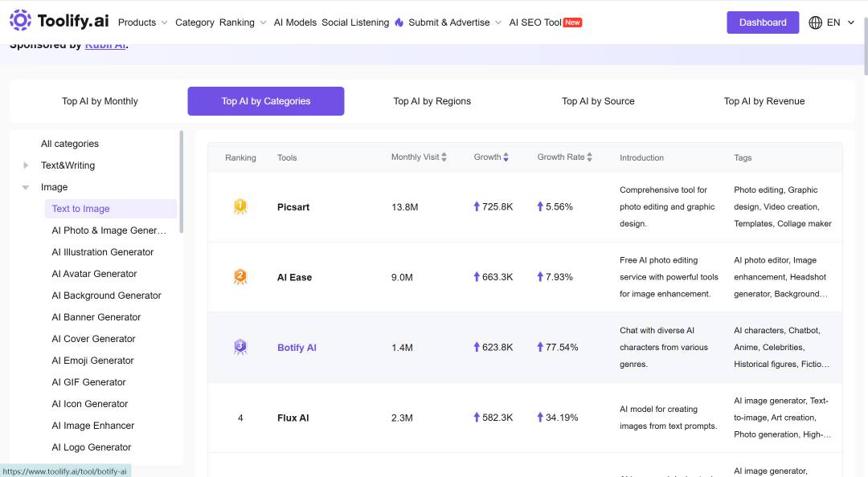868x477 pixels.
Task: Open the Category menu item
Action: [x=194, y=22]
